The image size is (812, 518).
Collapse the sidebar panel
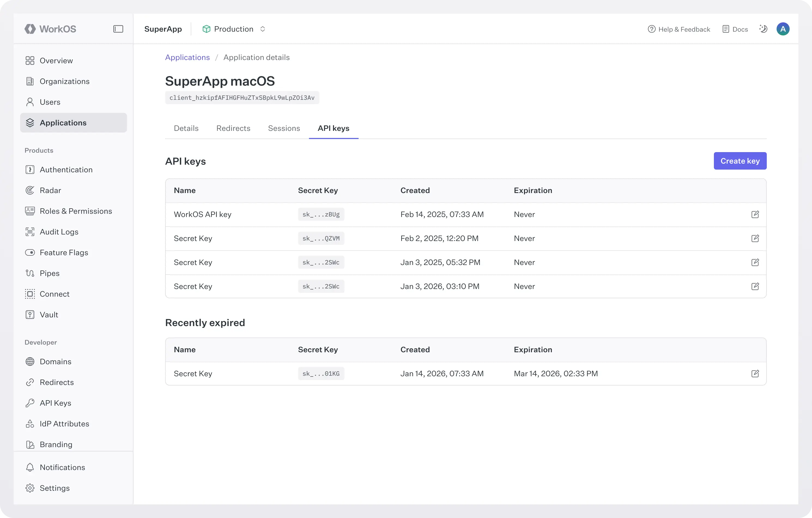click(x=118, y=29)
